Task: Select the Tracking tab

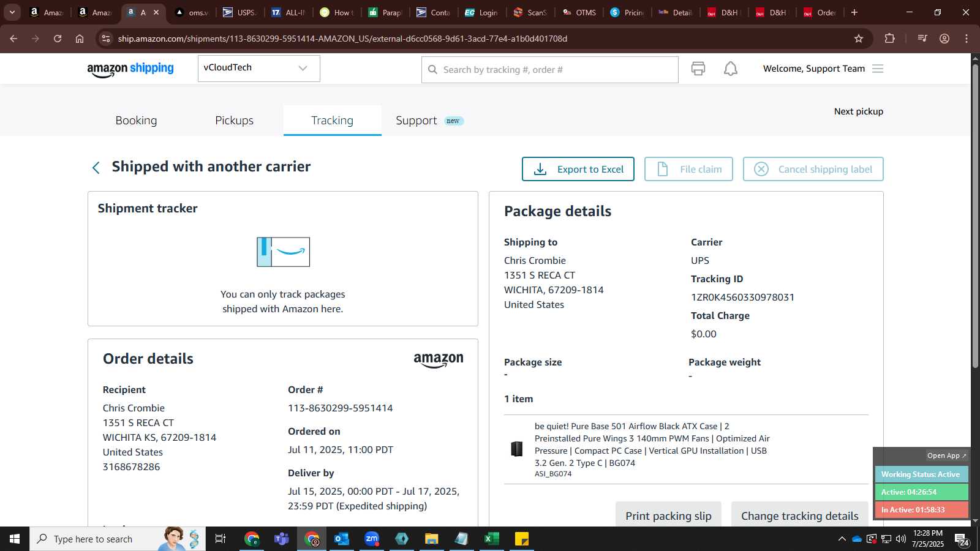Action: tap(332, 121)
